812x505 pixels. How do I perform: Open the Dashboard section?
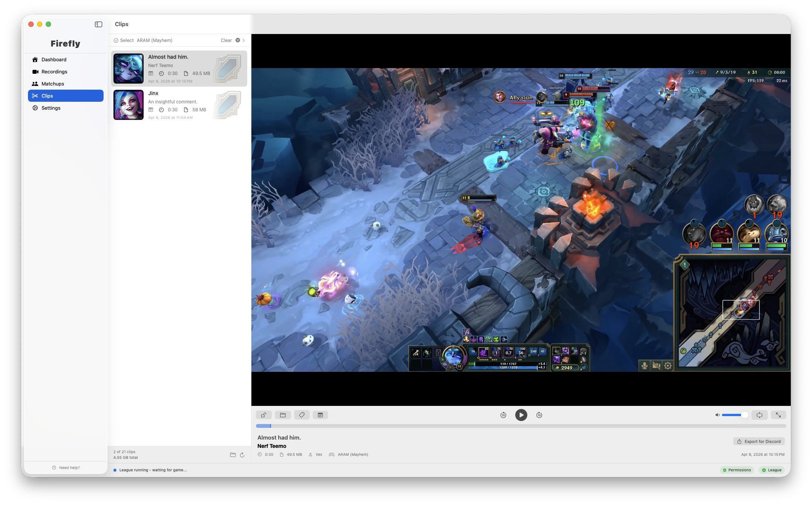click(66, 59)
